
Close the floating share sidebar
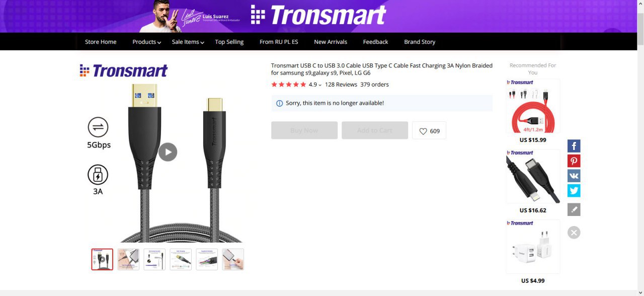pos(574,232)
